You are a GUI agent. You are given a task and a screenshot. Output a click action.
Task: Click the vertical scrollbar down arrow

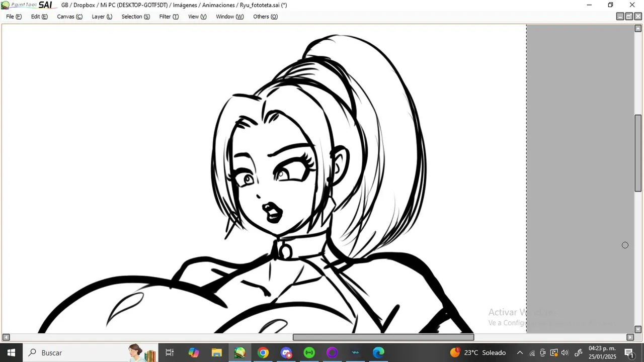pos(638,330)
